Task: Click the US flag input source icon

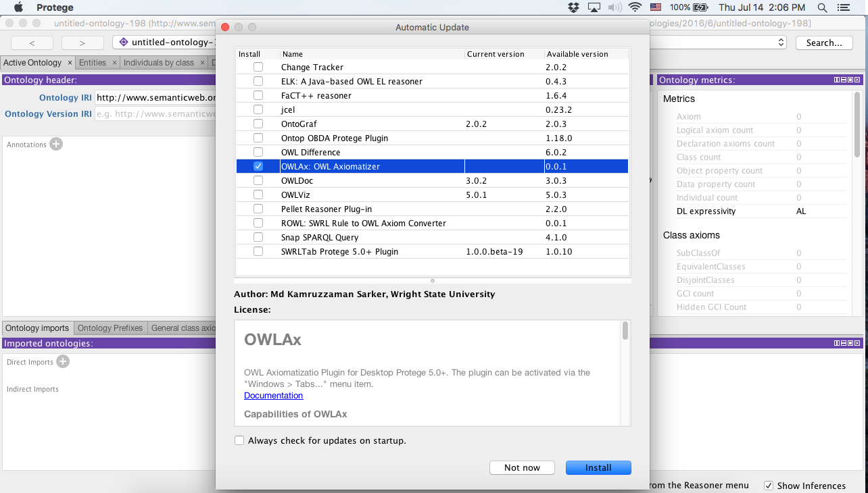Action: pyautogui.click(x=655, y=7)
